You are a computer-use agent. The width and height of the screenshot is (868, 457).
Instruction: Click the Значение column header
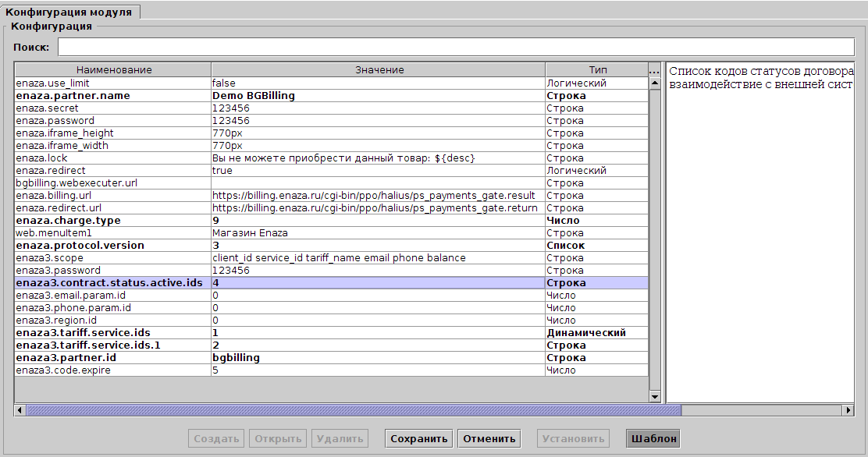coord(379,70)
